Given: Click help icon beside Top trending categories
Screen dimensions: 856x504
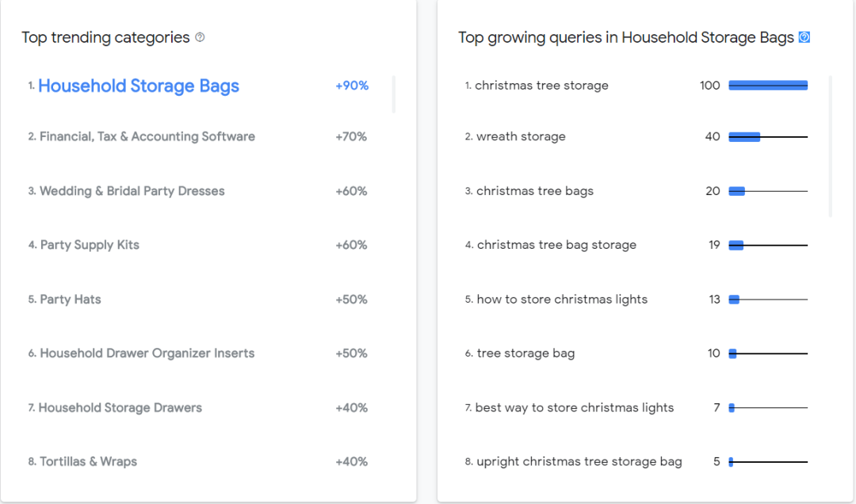Looking at the screenshot, I should tap(200, 37).
